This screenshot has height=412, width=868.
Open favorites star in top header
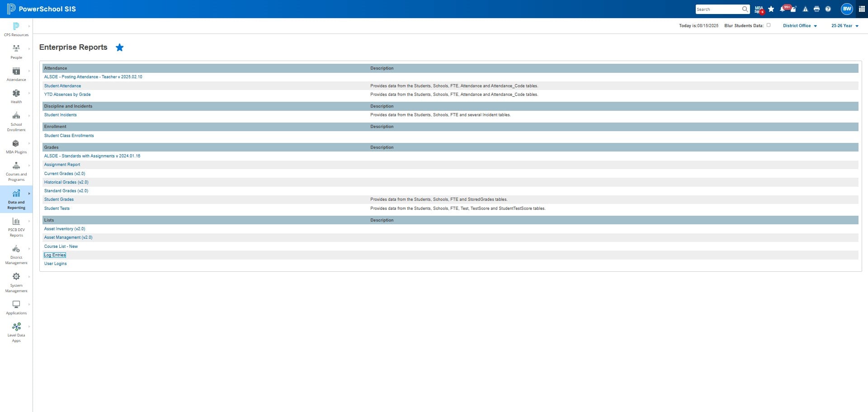771,9
